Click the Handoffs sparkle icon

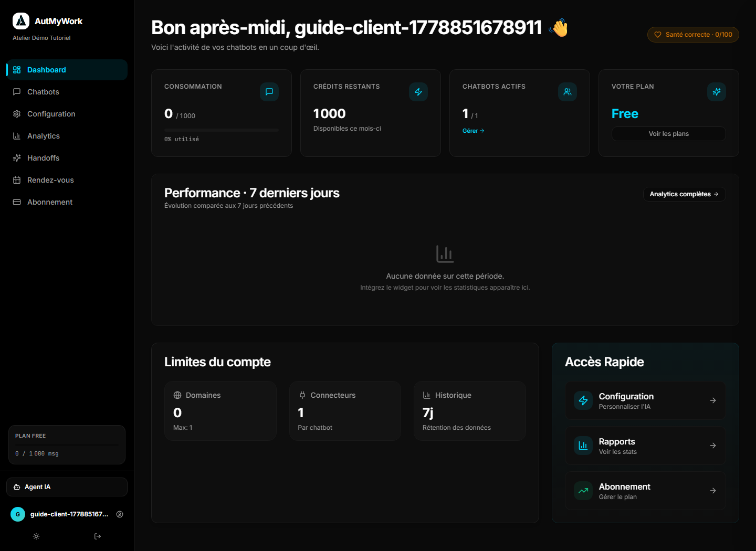pos(17,158)
